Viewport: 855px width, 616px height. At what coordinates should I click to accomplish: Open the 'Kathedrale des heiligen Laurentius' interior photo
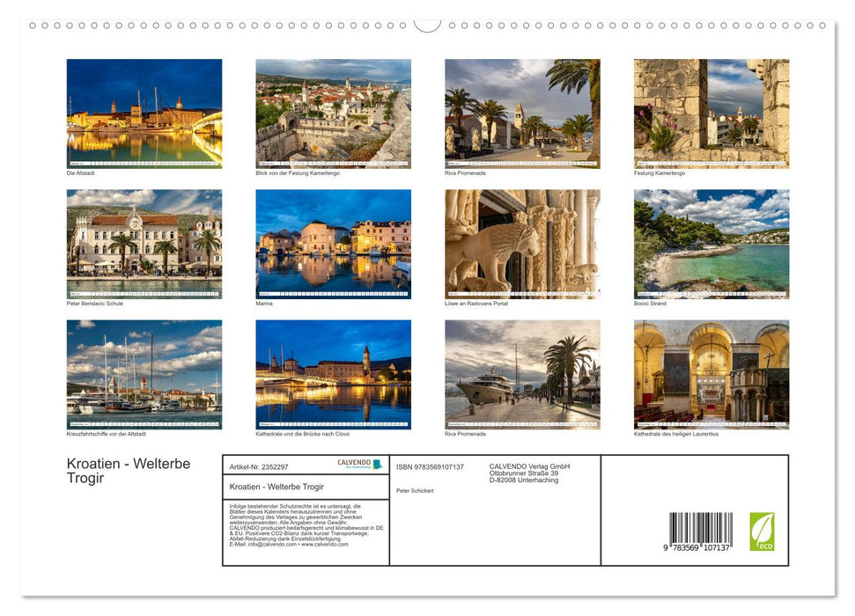tap(711, 375)
